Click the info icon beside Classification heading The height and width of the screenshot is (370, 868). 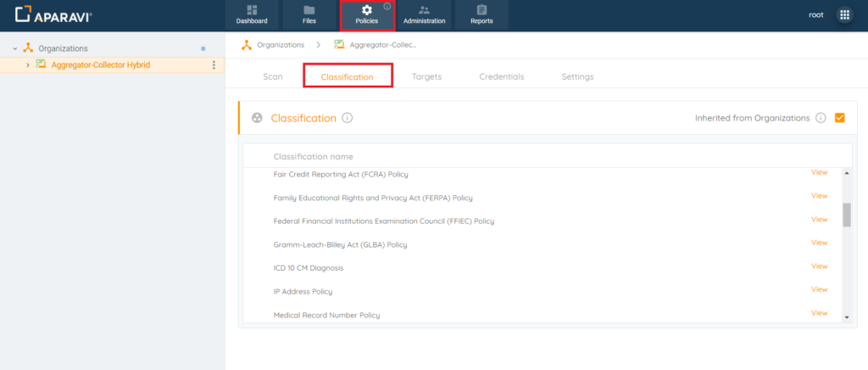347,118
